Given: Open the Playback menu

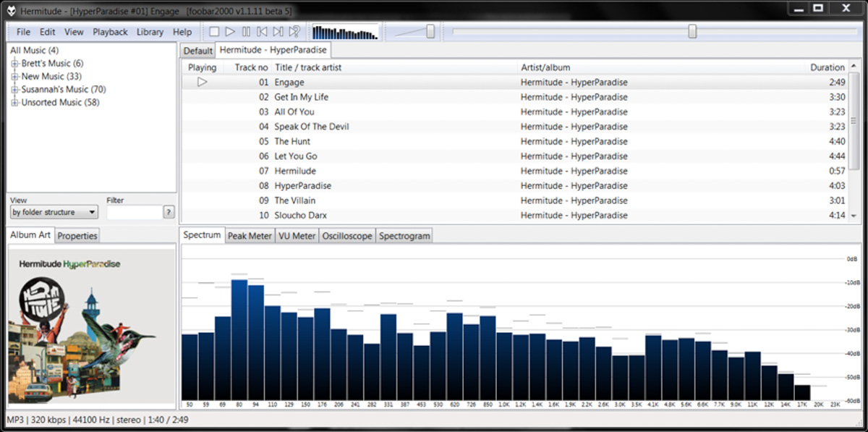Looking at the screenshot, I should click(x=110, y=32).
